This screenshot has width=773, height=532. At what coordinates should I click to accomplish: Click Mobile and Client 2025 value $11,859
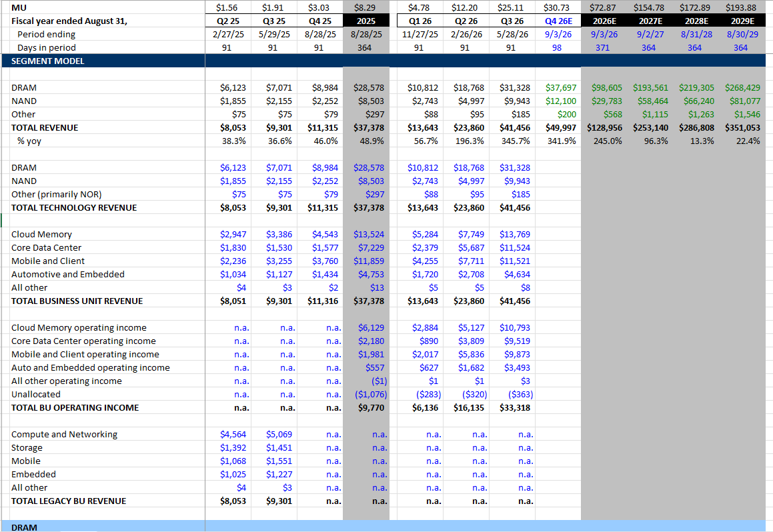[369, 261]
